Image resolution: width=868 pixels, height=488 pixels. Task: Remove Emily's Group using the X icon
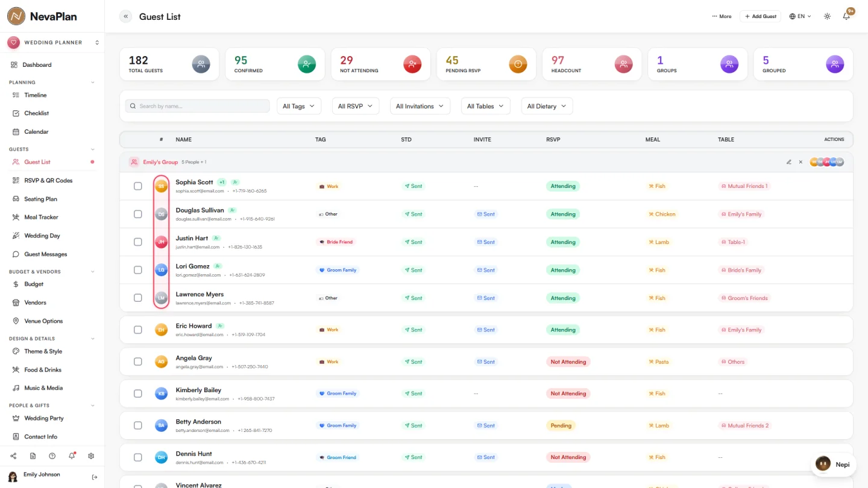tap(800, 162)
